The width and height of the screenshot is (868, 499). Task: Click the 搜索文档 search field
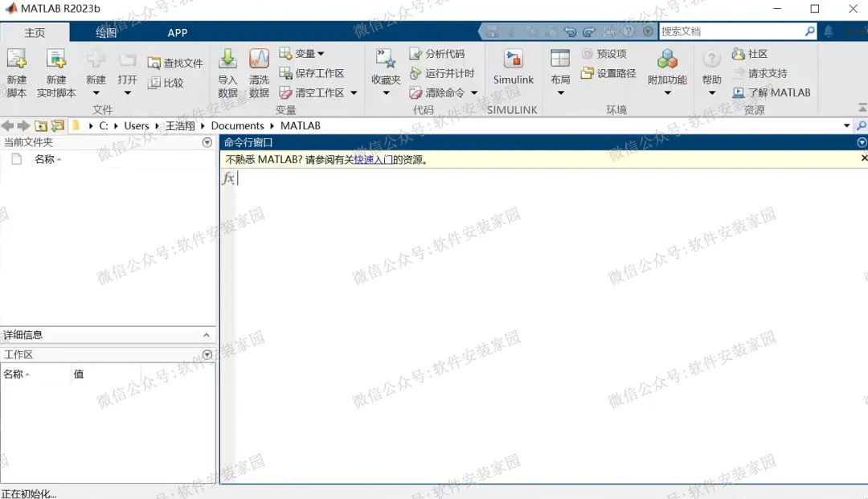coord(731,31)
